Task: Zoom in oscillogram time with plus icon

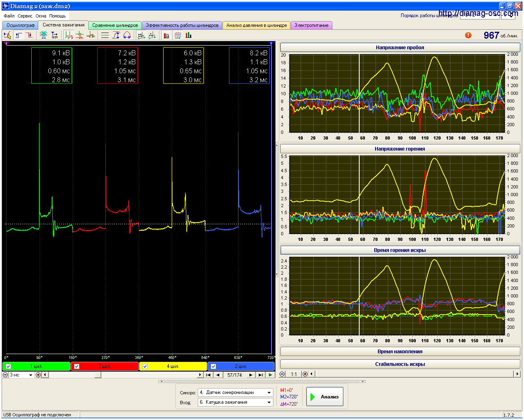Action: [x=38, y=375]
